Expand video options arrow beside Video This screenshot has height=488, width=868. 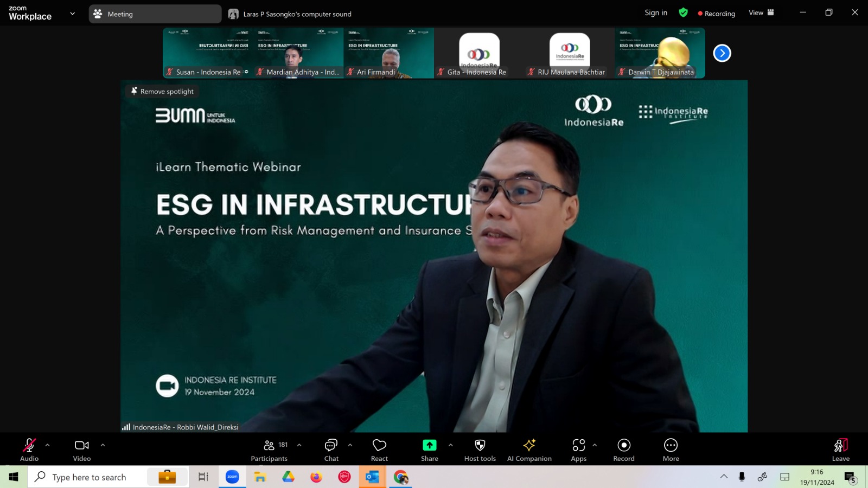[103, 445]
